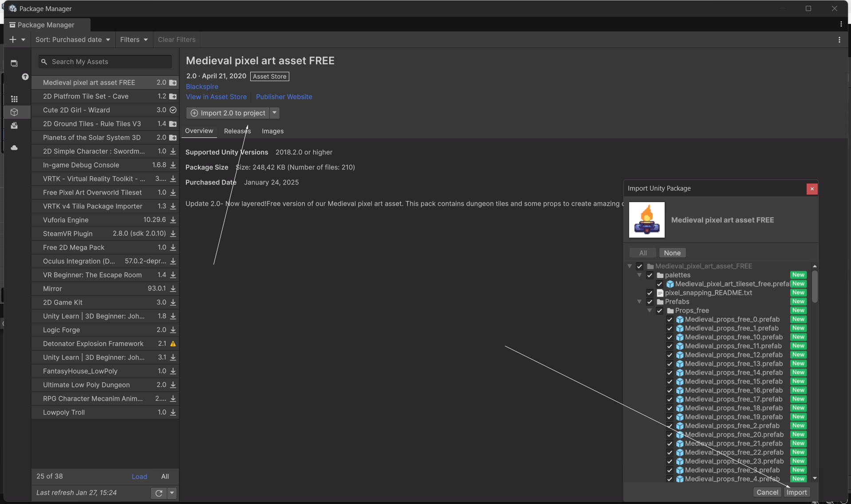The width and height of the screenshot is (851, 504).
Task: Click the Import button in dialog
Action: click(796, 492)
